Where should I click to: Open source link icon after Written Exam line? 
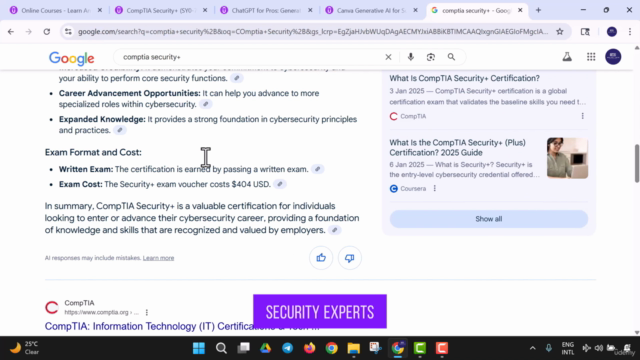[x=318, y=169]
